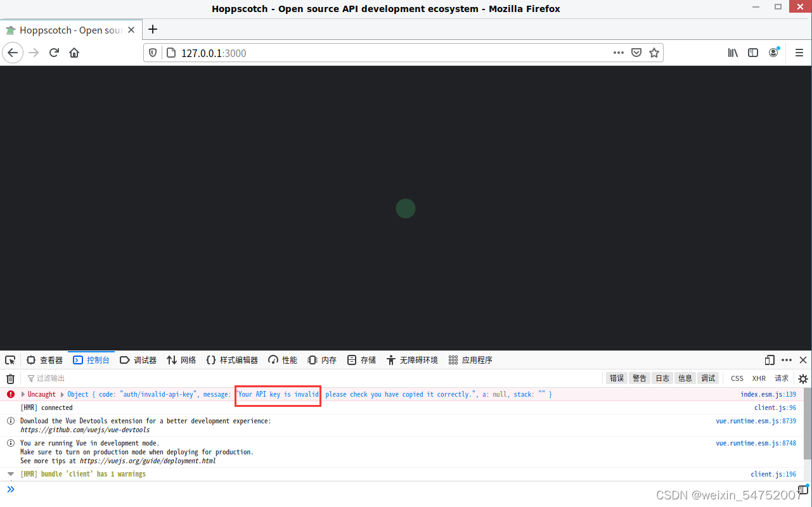Click the 过滤输出 filter field
This screenshot has height=507, width=812.
[51, 378]
